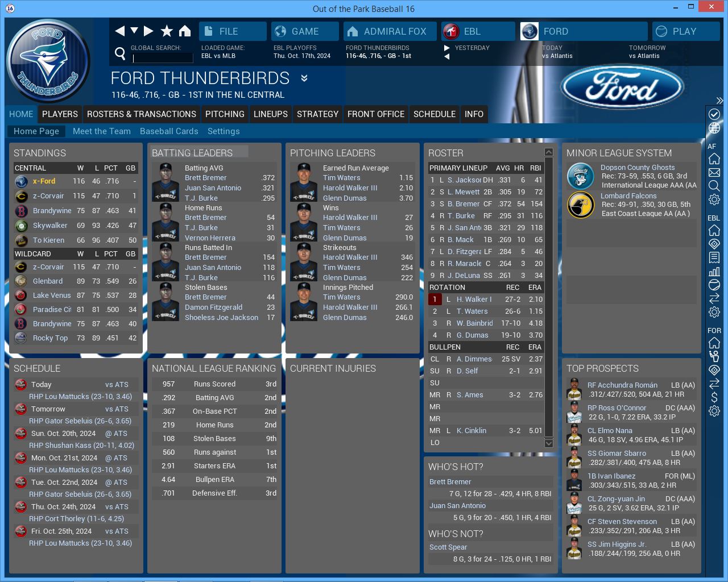Go forward with the right arrow button
Image resolution: width=728 pixels, height=582 pixels.
[x=148, y=31]
